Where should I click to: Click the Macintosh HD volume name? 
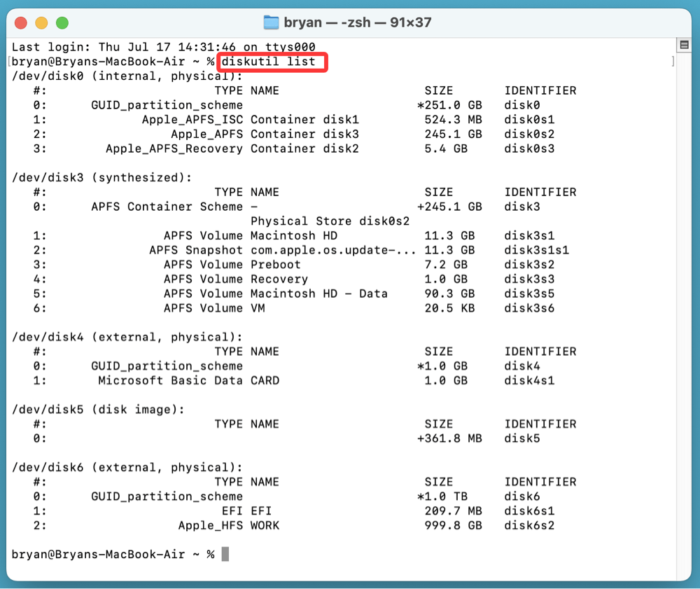pyautogui.click(x=293, y=235)
